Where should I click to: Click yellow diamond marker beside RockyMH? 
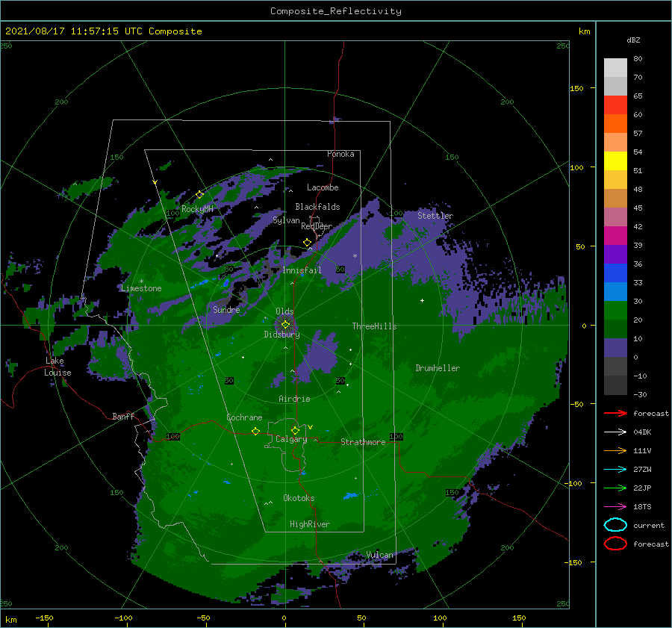199,195
